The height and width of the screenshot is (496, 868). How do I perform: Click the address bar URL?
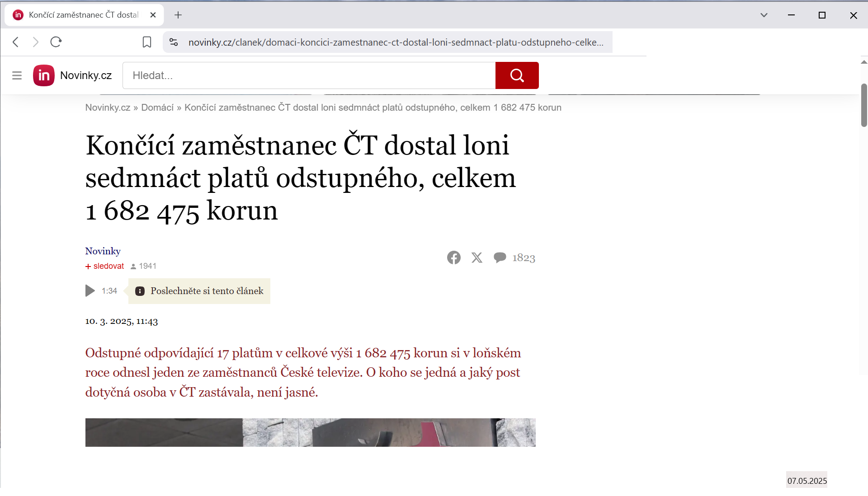(396, 42)
